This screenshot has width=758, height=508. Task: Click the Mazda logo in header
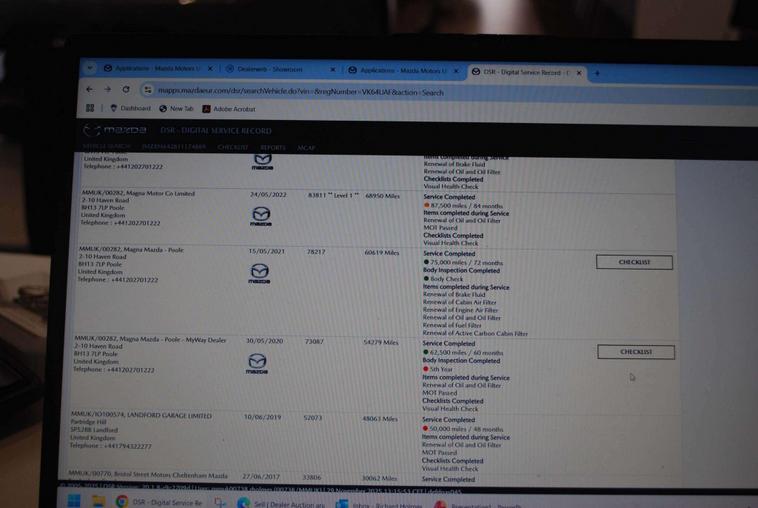(x=114, y=130)
